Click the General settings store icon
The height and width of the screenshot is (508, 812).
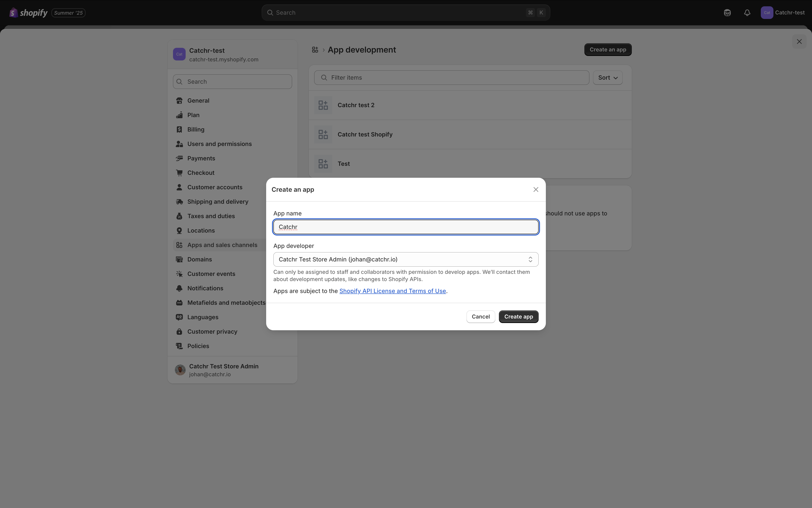[179, 101]
